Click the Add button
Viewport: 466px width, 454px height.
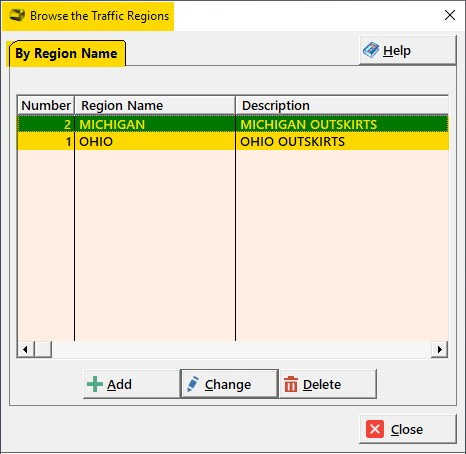point(131,384)
